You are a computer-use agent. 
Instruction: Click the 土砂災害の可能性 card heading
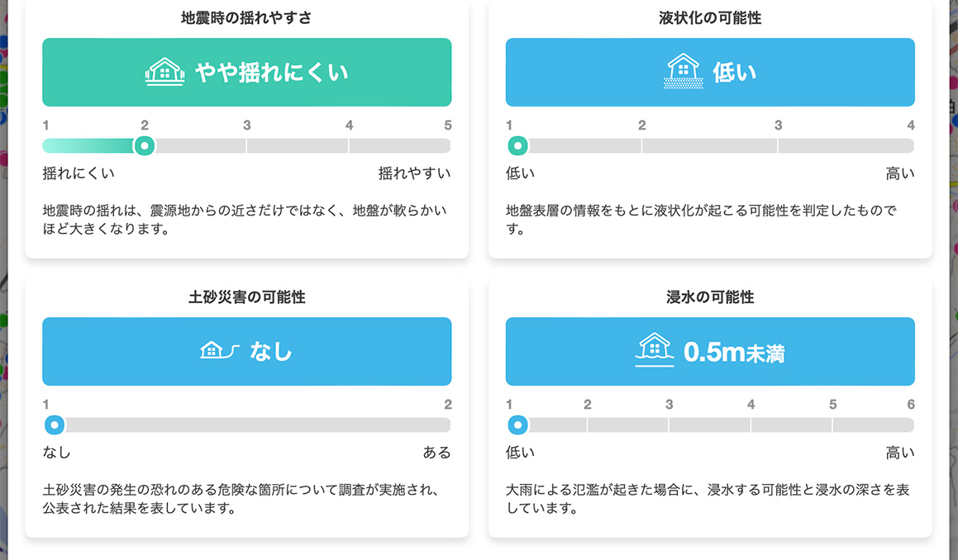[246, 297]
